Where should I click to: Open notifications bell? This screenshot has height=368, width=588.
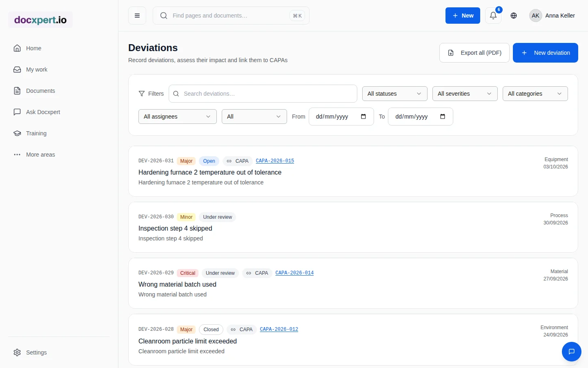tap(493, 16)
